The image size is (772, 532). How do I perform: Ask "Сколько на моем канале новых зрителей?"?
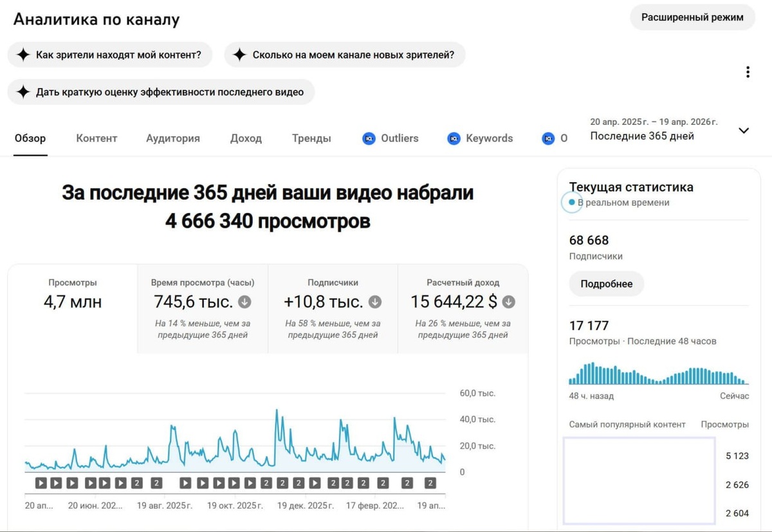345,55
